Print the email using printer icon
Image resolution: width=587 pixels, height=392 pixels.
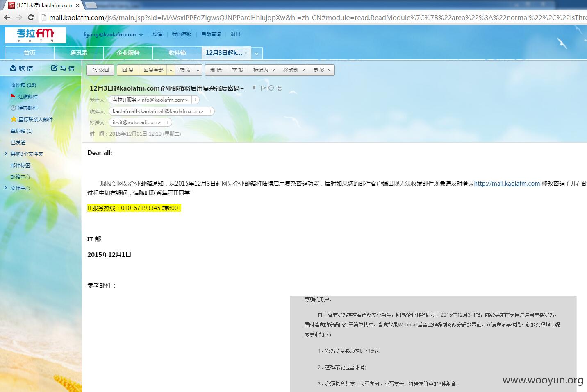(280, 88)
